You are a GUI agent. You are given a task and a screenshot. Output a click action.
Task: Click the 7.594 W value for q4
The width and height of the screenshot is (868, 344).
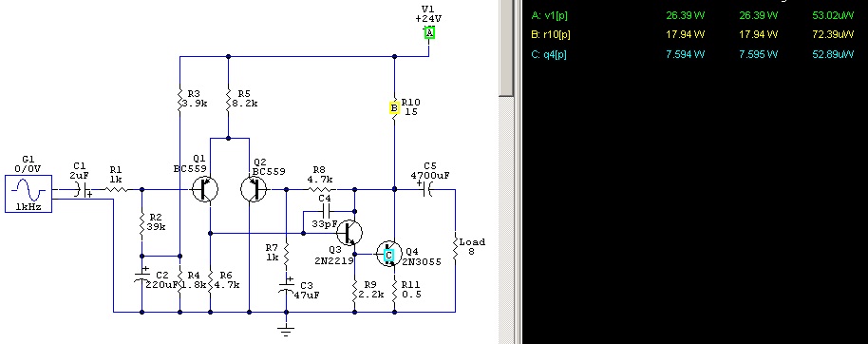686,54
